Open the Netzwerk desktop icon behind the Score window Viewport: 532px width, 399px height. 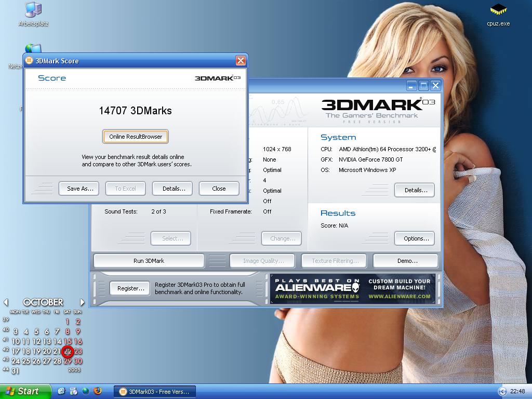tap(33, 48)
